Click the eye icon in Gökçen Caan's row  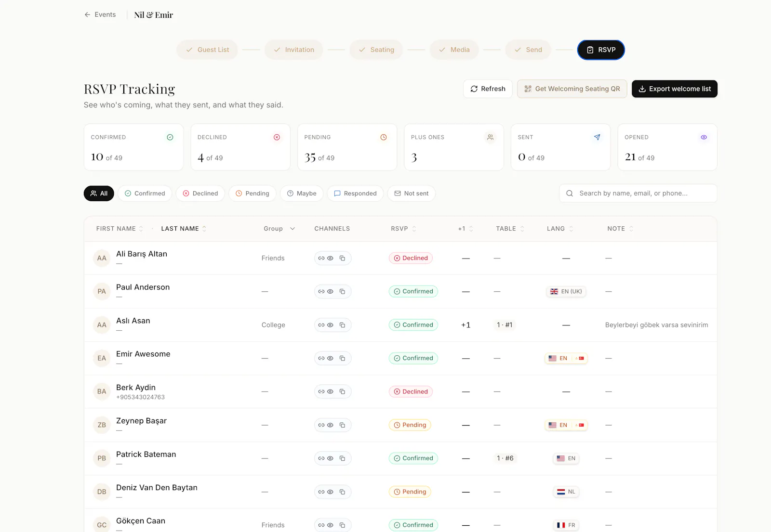tap(330, 525)
